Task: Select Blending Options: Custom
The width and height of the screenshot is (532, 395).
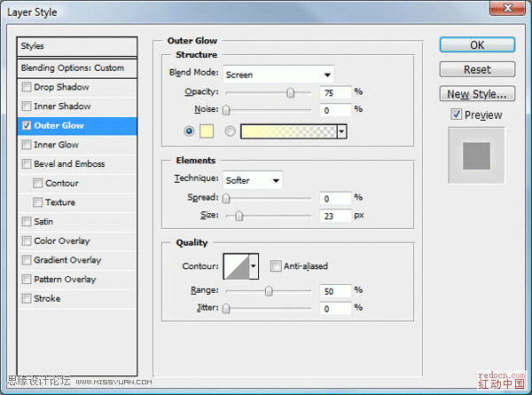Action: (77, 68)
